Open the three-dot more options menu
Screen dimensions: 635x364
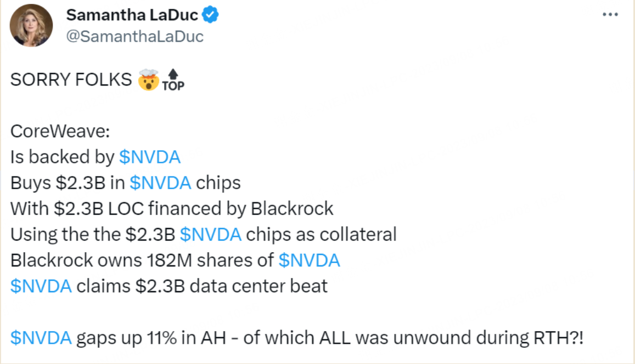[610, 15]
